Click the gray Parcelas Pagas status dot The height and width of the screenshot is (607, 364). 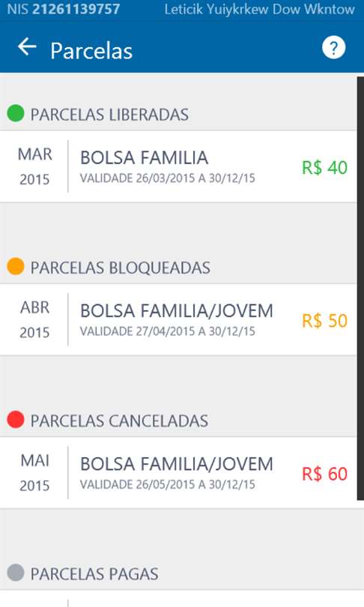click(x=16, y=573)
